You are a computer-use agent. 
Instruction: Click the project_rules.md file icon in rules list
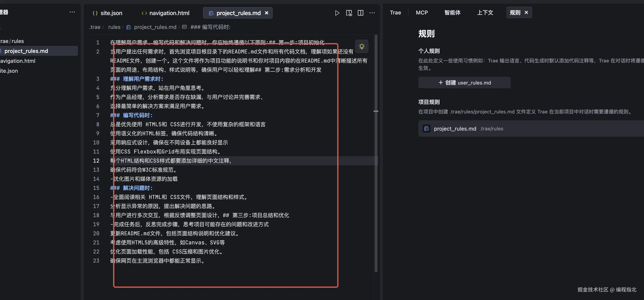(x=427, y=129)
